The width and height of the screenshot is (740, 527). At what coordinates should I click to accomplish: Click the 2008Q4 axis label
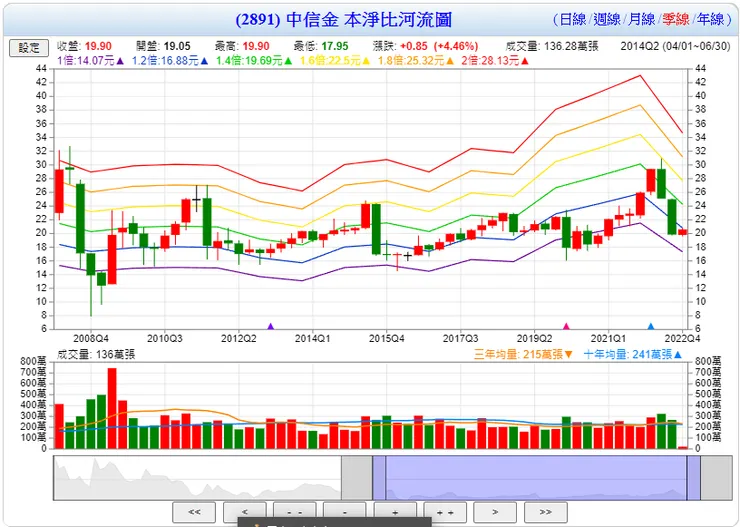pos(91,338)
